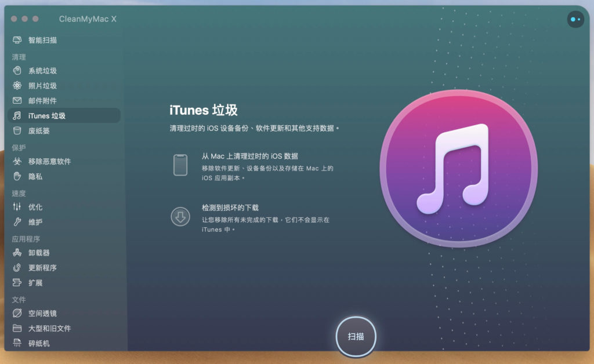594x364 pixels.
Task: Click the iPhone device icon
Action: 180,165
